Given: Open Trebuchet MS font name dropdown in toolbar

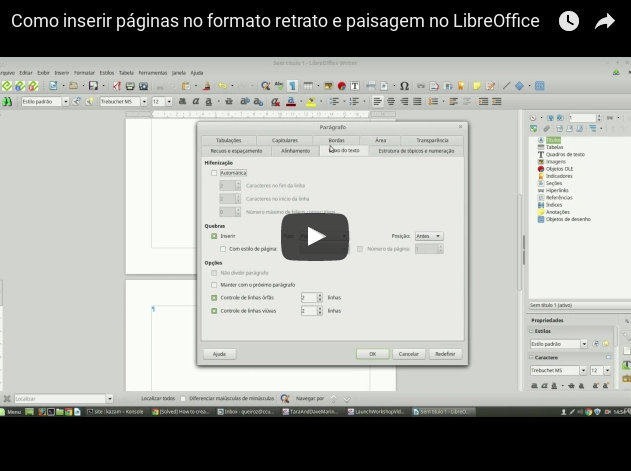Looking at the screenshot, I should tap(144, 101).
